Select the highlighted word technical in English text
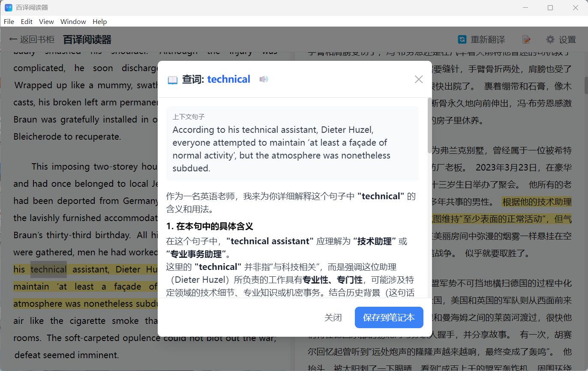Screen dimensions: 588x371 pos(48,269)
